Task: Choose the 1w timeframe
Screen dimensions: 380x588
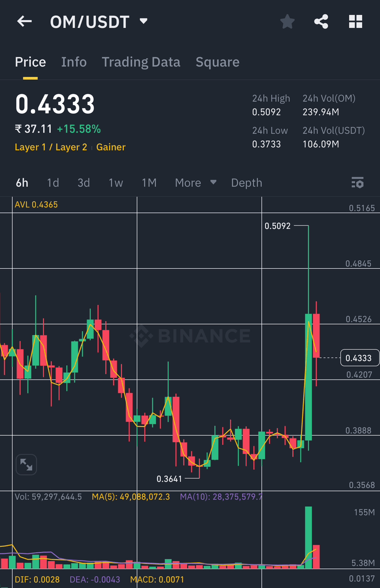Action: 116,183
